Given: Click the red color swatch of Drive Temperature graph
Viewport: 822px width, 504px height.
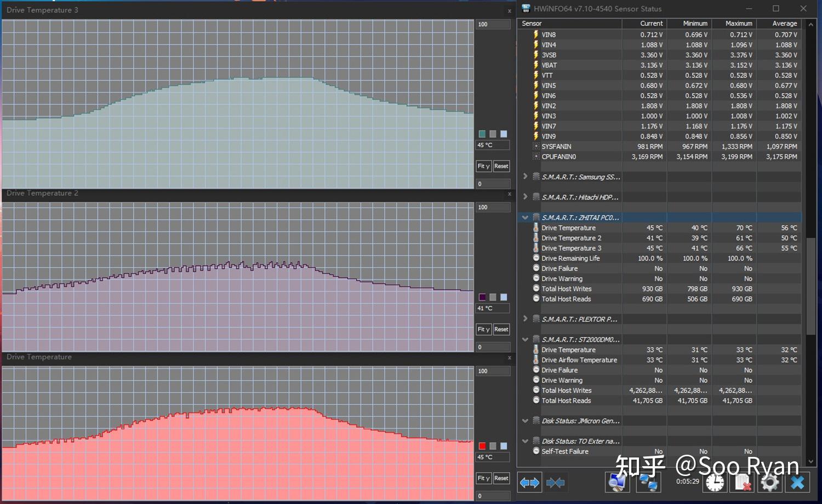Looking at the screenshot, I should pos(482,446).
